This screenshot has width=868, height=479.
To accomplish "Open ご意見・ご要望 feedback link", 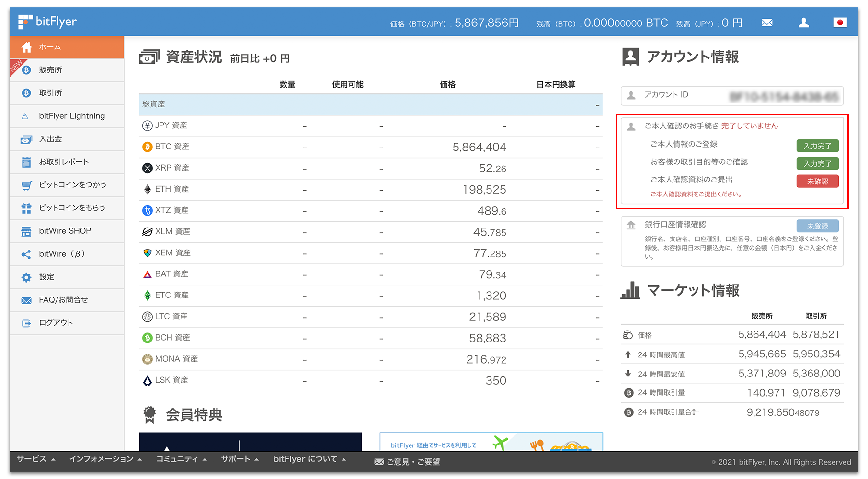I will 407,462.
